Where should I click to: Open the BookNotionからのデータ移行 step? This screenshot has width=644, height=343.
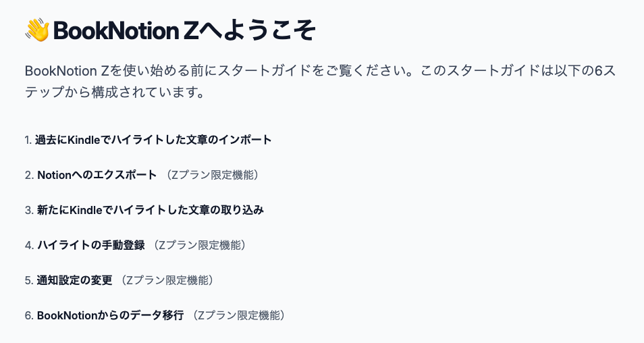[111, 315]
